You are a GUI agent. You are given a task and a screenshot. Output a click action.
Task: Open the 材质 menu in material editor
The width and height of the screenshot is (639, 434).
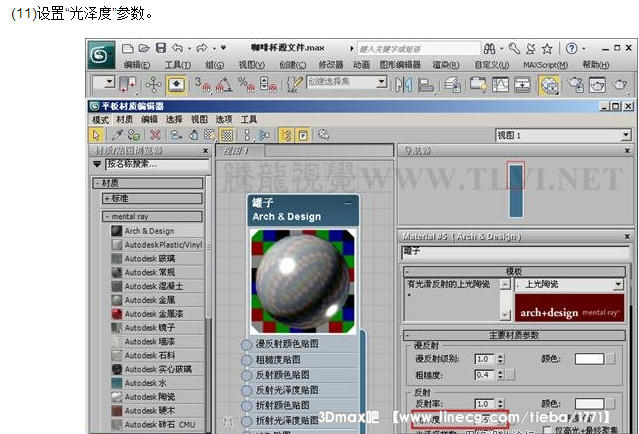click(124, 119)
